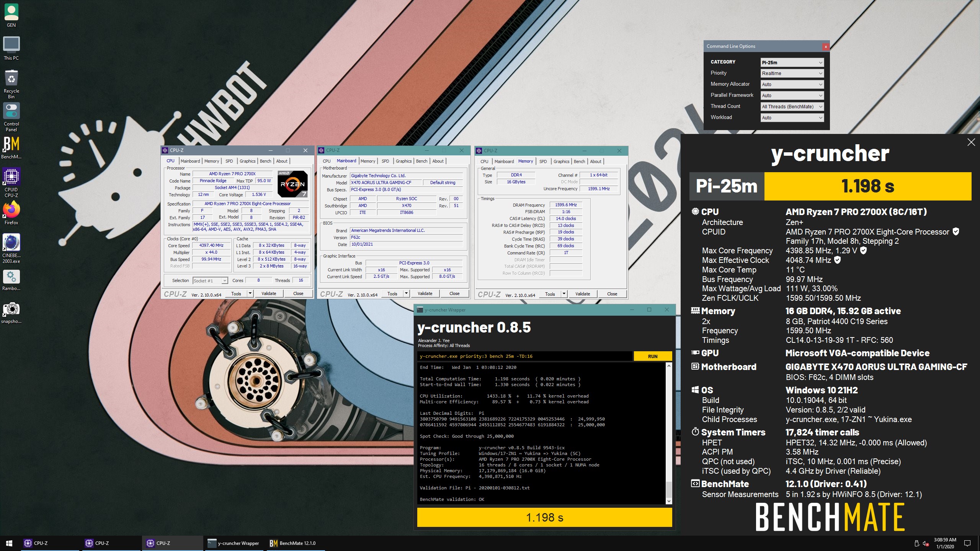Expand Tools arrow in CPU-Z CPU window
Image resolution: width=980 pixels, height=551 pixels.
click(250, 293)
